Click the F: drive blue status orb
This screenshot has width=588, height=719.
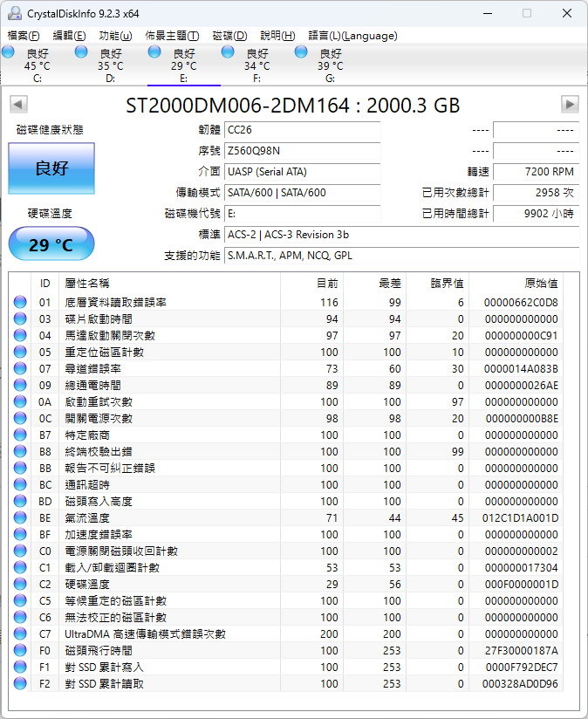[x=228, y=51]
